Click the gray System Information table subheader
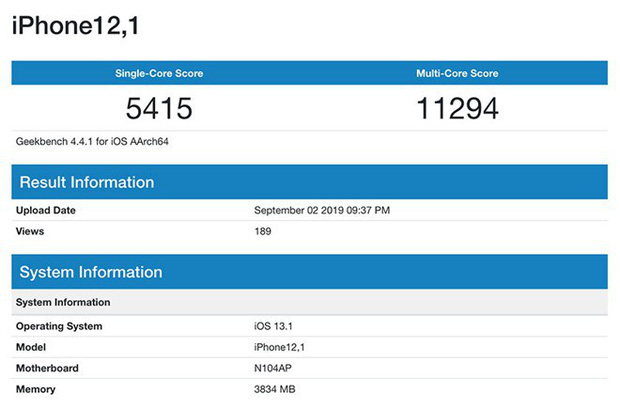 click(64, 302)
